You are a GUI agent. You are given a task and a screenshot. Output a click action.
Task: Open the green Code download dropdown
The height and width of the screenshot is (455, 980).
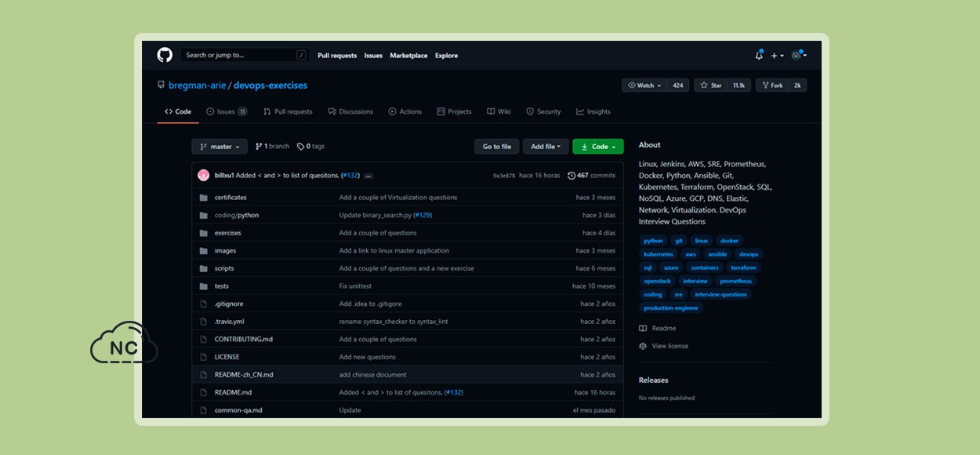tap(598, 147)
